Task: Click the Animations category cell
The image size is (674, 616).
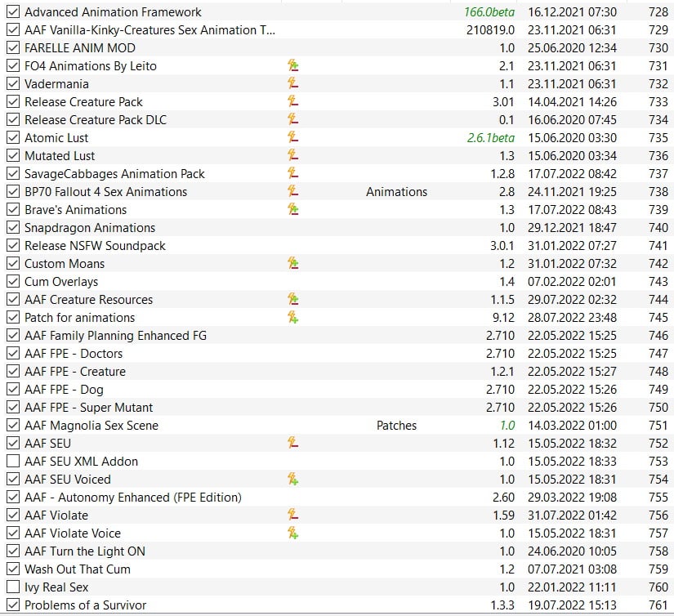Action: click(x=396, y=192)
